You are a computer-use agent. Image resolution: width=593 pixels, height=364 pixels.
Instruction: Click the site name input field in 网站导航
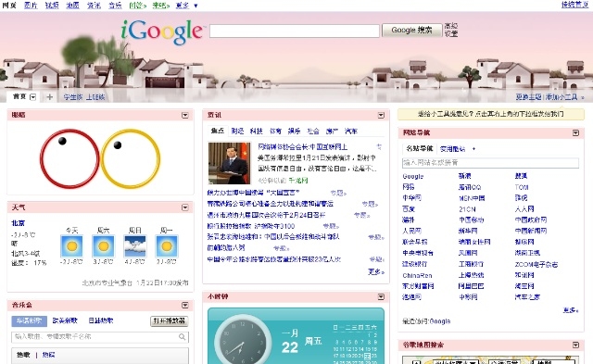point(490,163)
